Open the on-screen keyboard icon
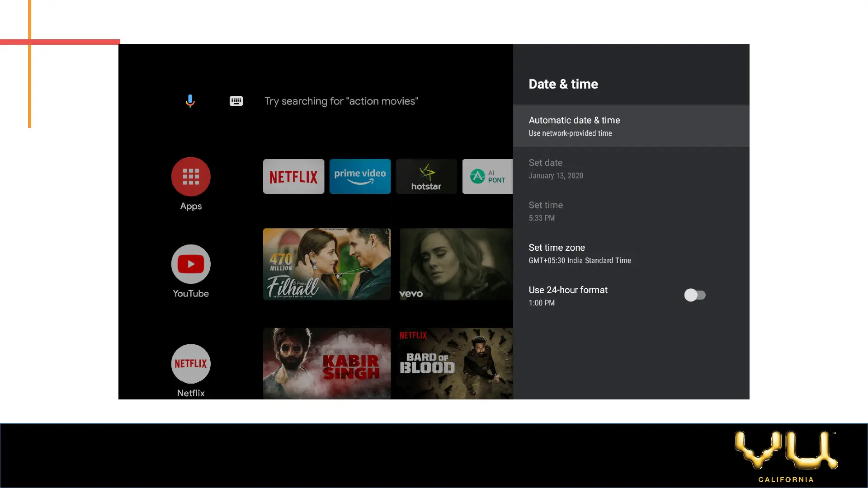This screenshot has height=488, width=868. (236, 101)
